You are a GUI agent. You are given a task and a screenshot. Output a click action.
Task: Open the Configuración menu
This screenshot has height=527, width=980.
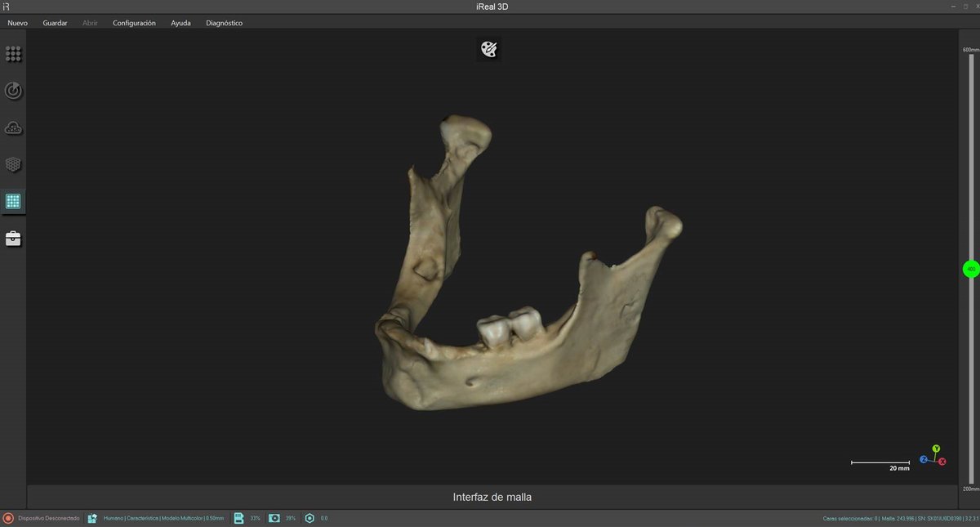(x=134, y=23)
